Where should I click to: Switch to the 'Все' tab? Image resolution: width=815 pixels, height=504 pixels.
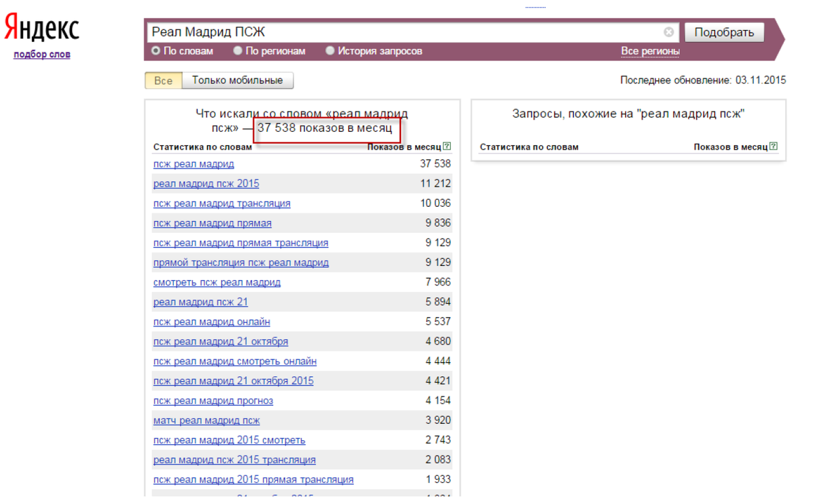click(x=164, y=81)
